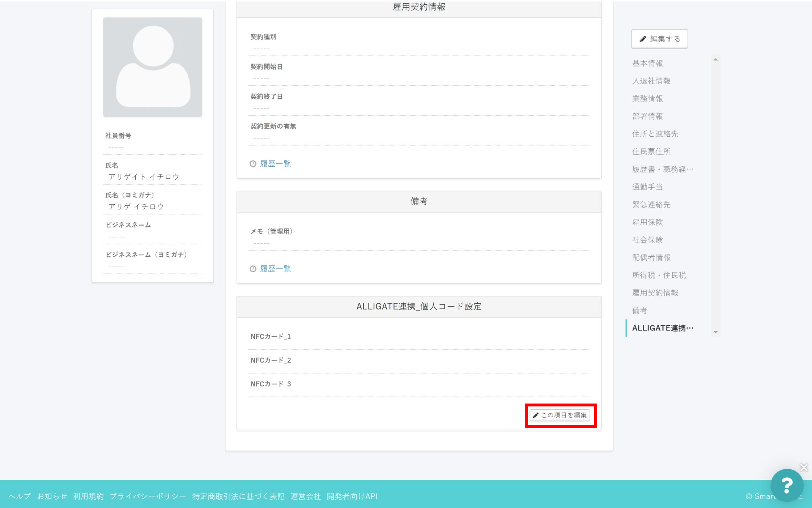Open ヘルプ link in footer
This screenshot has height=508, width=812.
click(x=20, y=496)
